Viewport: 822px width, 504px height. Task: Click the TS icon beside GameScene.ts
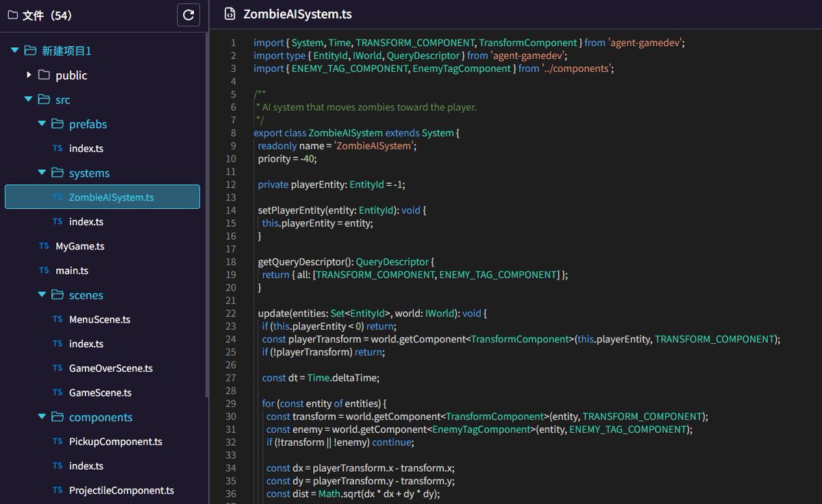point(58,392)
